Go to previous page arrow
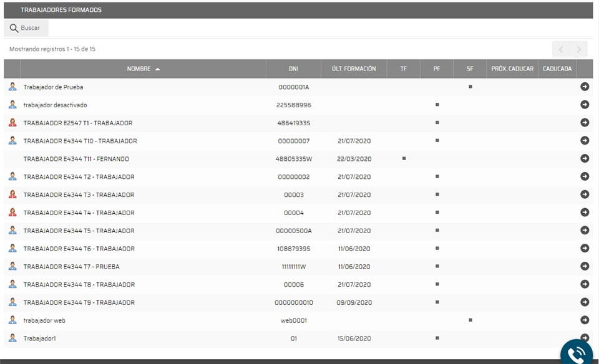The height and width of the screenshot is (364, 599). pyautogui.click(x=561, y=49)
